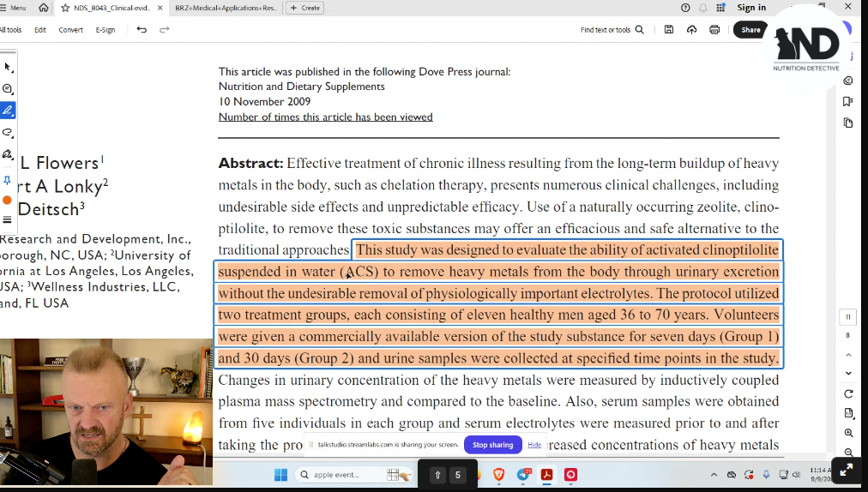Switch to BRZ+Medical+Applications tab
868x492 pixels.
(x=226, y=8)
